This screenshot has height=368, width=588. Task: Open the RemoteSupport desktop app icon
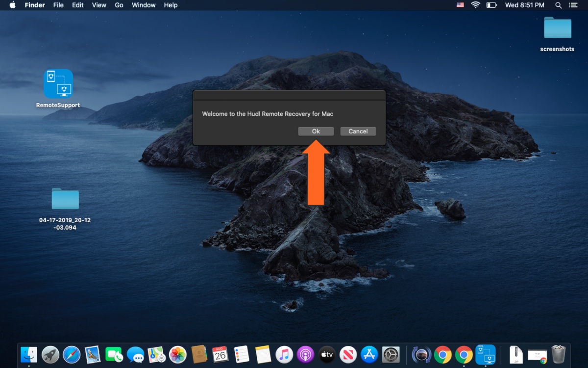tap(58, 84)
